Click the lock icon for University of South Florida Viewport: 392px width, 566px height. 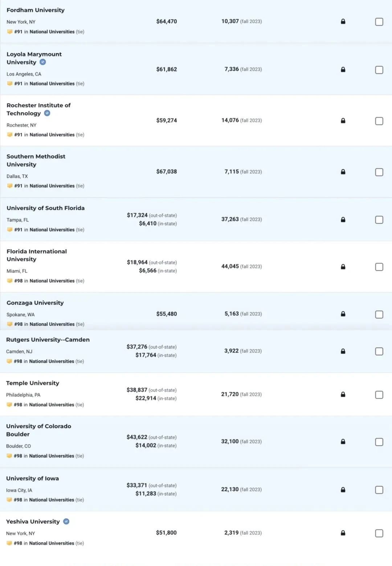click(343, 220)
